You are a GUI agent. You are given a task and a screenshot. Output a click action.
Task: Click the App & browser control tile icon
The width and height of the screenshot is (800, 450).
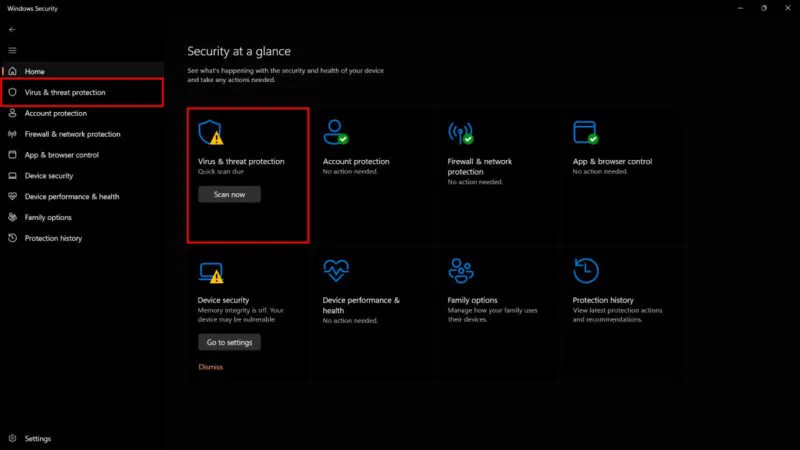point(586,132)
